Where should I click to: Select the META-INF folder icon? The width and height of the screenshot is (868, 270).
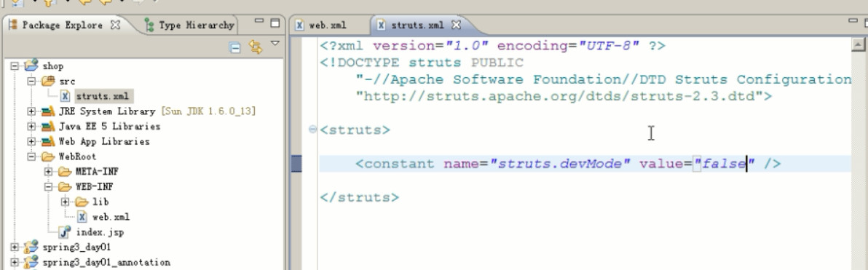pos(65,172)
